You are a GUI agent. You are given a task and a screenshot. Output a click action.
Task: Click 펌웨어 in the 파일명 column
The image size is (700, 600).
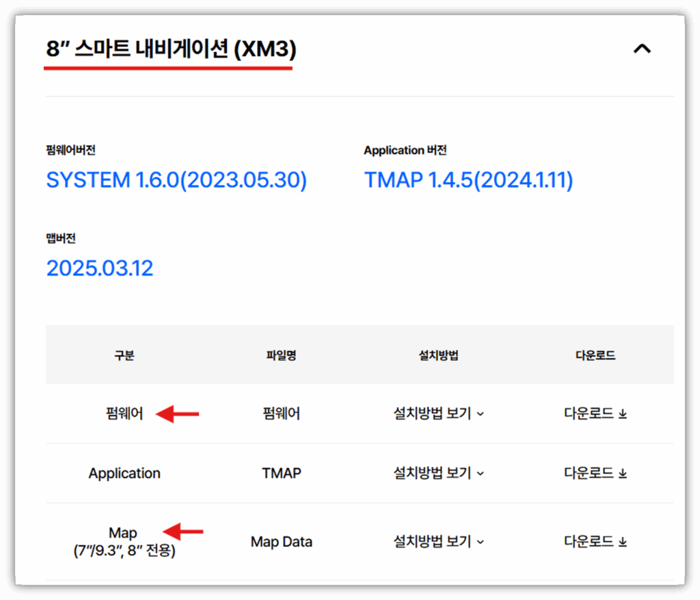pos(281,413)
